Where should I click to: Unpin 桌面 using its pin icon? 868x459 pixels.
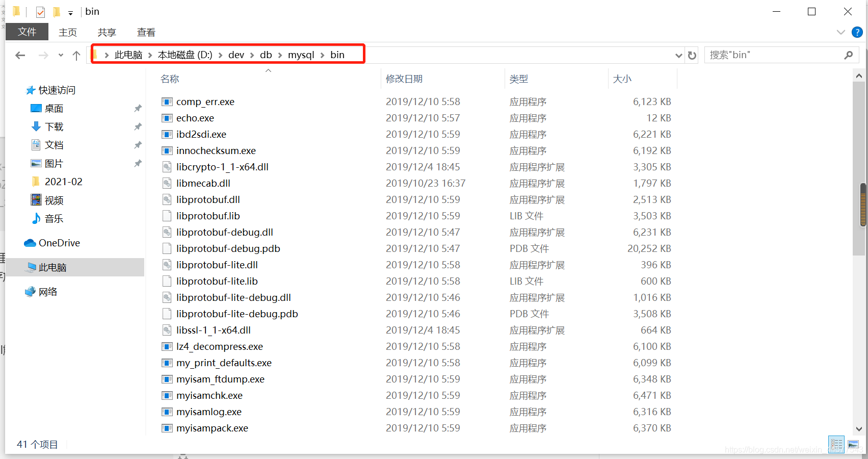coord(138,108)
